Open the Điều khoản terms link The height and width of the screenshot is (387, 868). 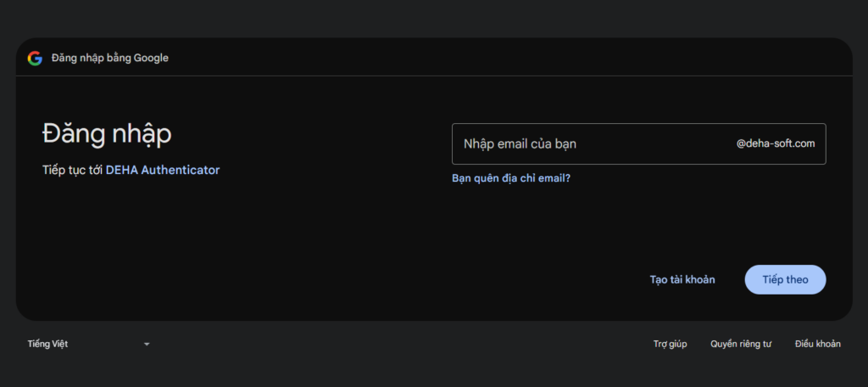[818, 345]
